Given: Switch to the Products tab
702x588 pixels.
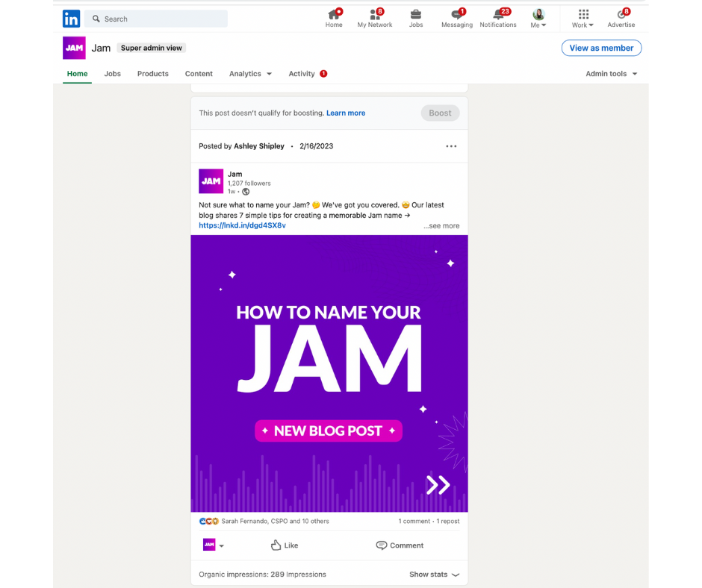Looking at the screenshot, I should [x=152, y=74].
